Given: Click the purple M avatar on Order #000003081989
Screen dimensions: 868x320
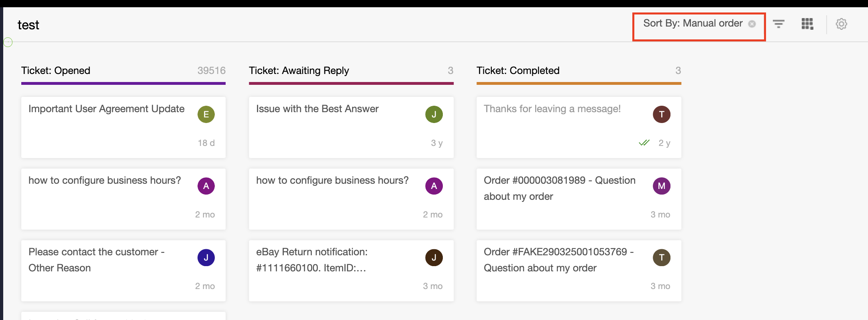Looking at the screenshot, I should click(662, 186).
